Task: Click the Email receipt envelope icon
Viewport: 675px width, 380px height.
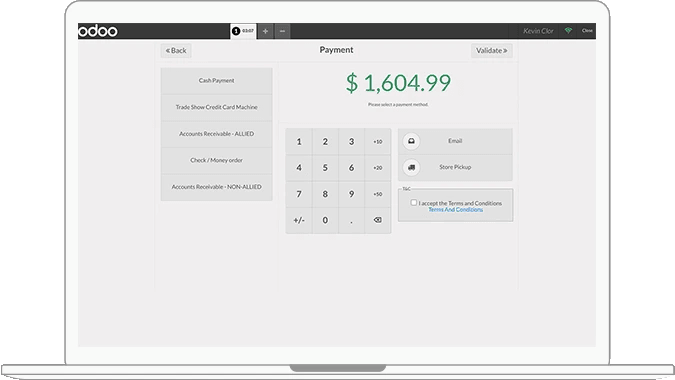Action: pyautogui.click(x=412, y=141)
